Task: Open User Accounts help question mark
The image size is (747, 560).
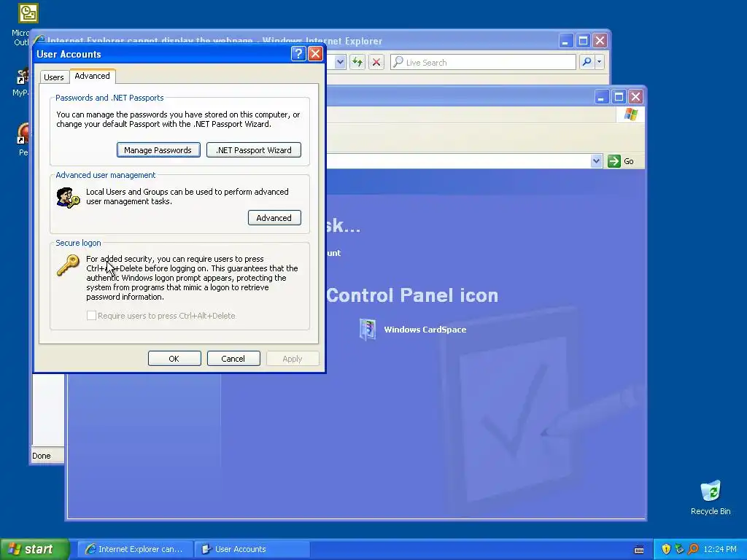Action: point(298,54)
